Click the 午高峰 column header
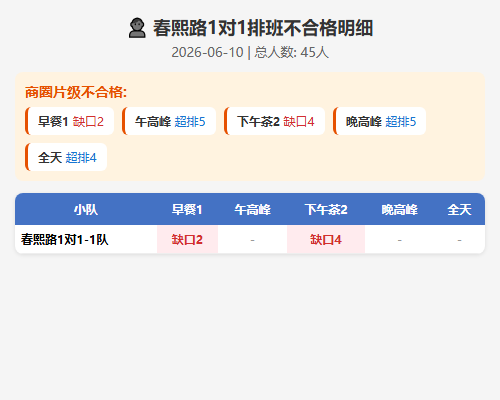The width and height of the screenshot is (500, 400). (252, 210)
